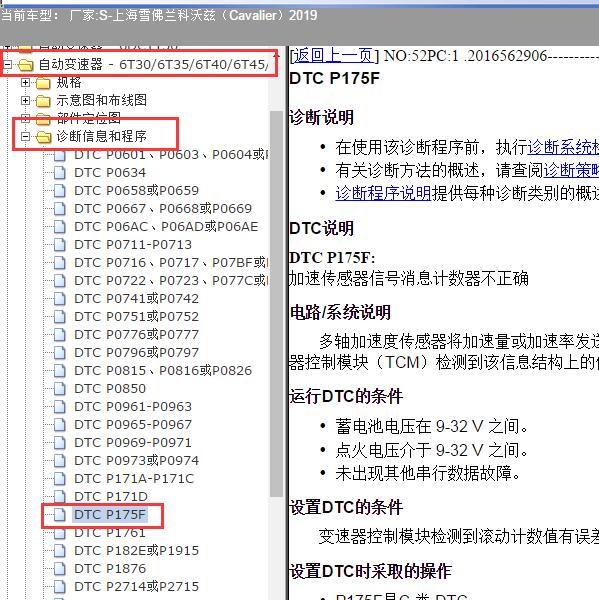The width and height of the screenshot is (599, 600).
Task: Click the document icon for DTC P0658或P0659
Action: pyautogui.click(x=60, y=191)
